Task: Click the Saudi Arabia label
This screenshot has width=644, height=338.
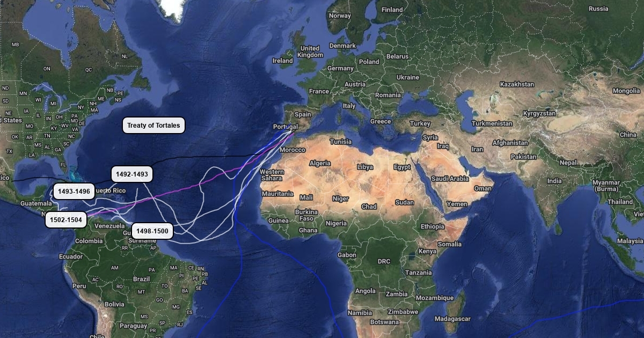Action: click(x=451, y=179)
